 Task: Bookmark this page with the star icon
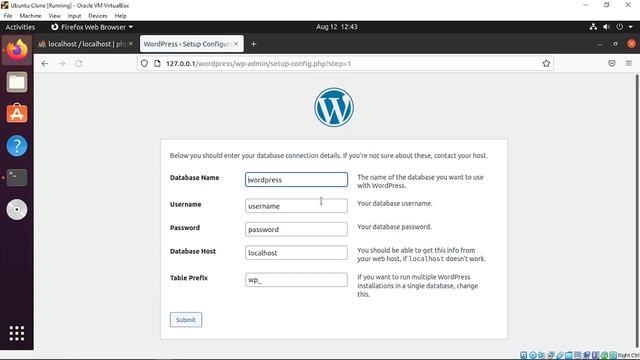tap(546, 64)
